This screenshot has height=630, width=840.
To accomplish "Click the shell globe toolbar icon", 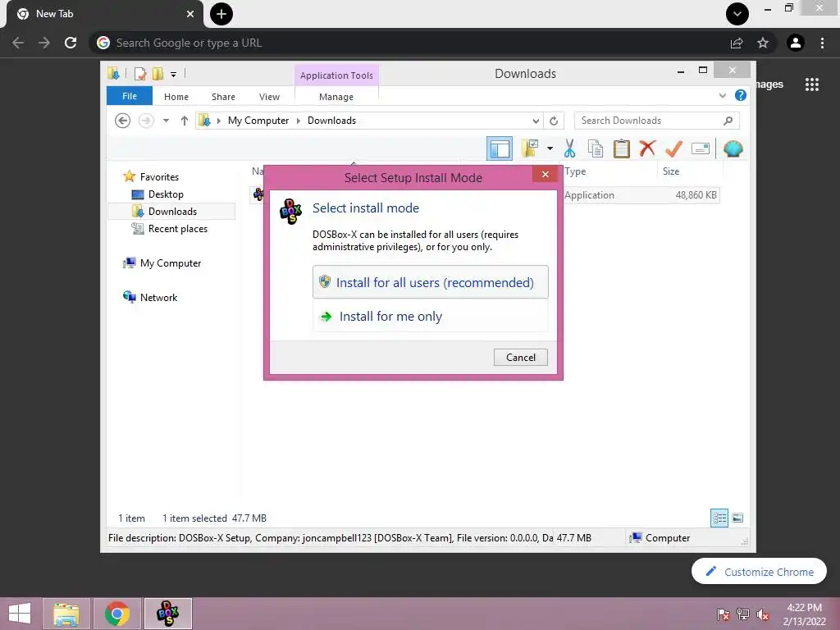I will 733,148.
